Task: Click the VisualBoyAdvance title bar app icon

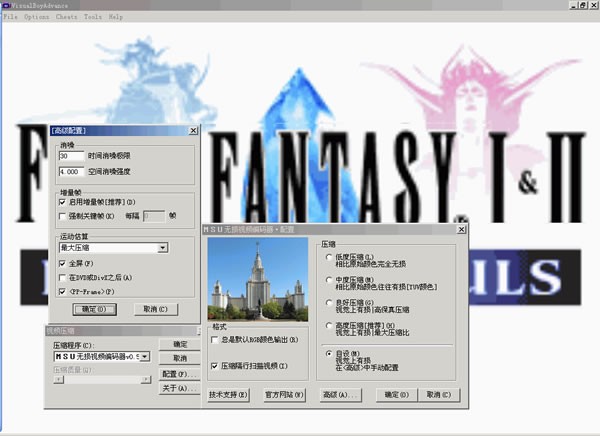Action: pos(6,5)
